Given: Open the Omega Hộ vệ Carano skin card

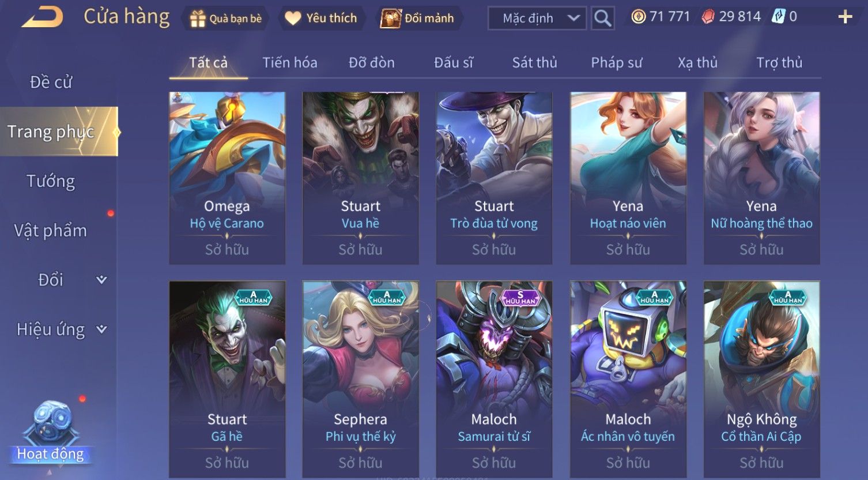Looking at the screenshot, I should click(x=227, y=178).
